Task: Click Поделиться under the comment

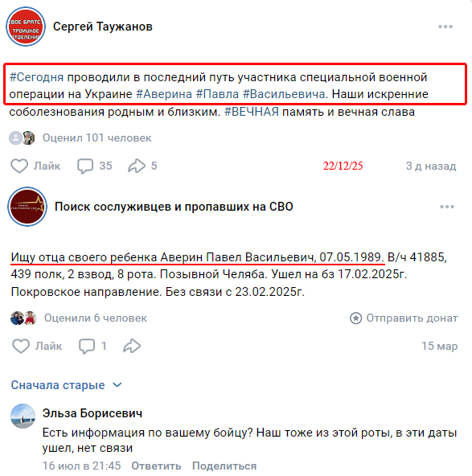Action: tap(224, 466)
